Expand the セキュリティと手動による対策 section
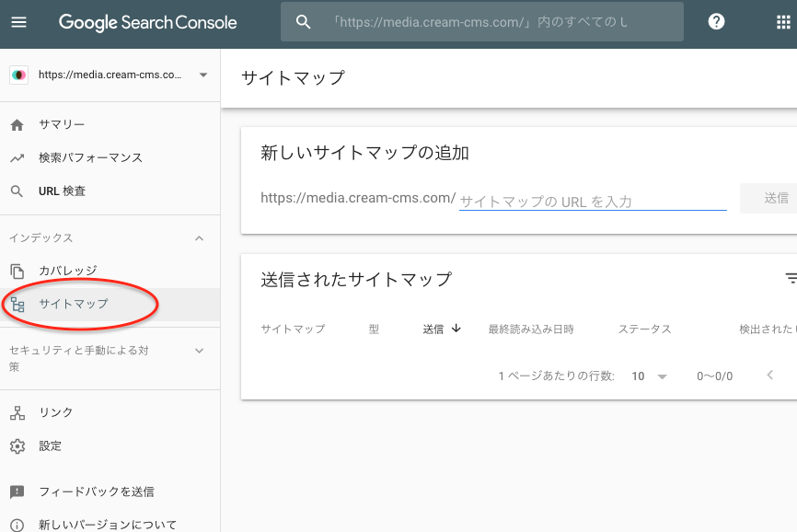 (199, 351)
